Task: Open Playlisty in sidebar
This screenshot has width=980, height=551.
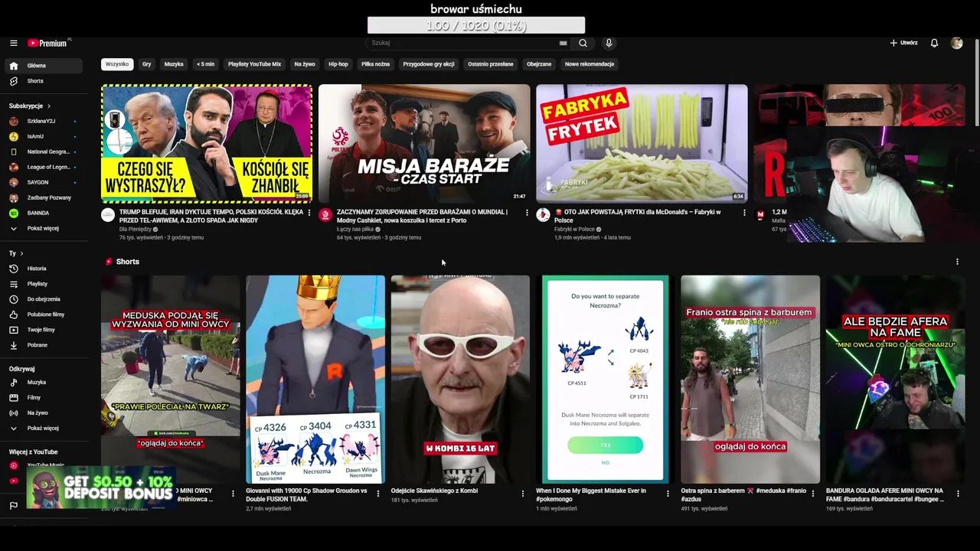Action: [43, 284]
